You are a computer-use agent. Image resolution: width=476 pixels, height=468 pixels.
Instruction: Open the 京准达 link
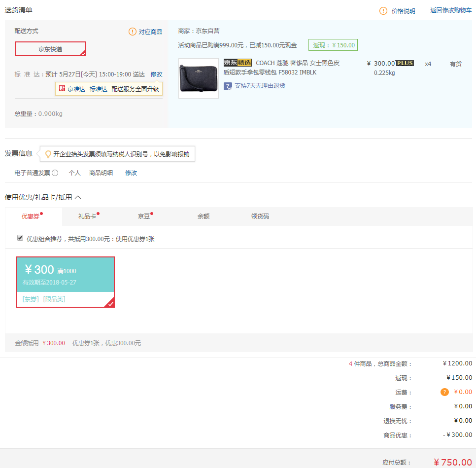(x=76, y=89)
